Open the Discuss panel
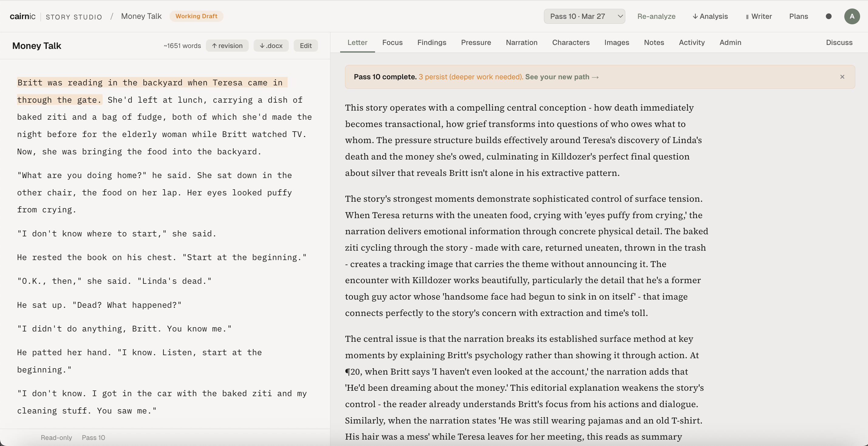Screen dimensions: 868x446 point(839,43)
